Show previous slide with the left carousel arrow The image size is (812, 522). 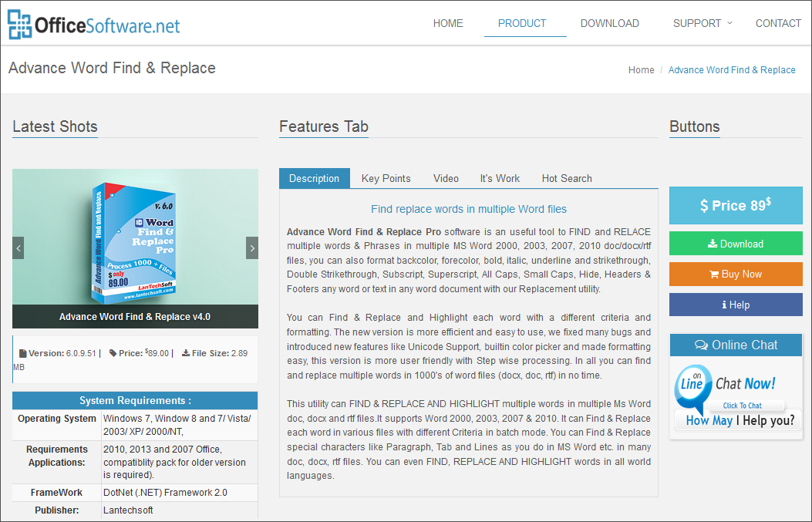19,248
